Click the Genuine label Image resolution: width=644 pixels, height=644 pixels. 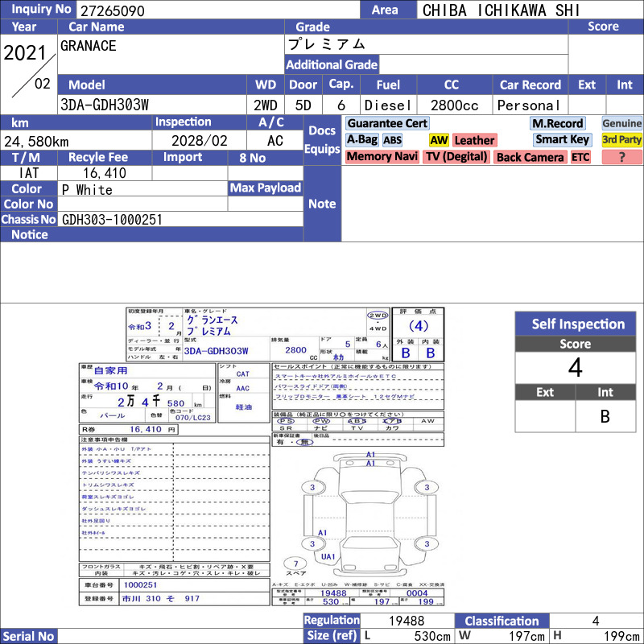point(621,123)
